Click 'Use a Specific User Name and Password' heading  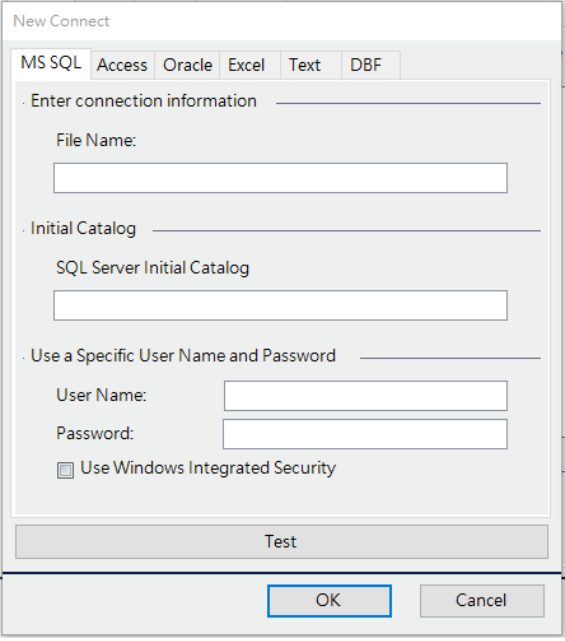[x=183, y=356]
